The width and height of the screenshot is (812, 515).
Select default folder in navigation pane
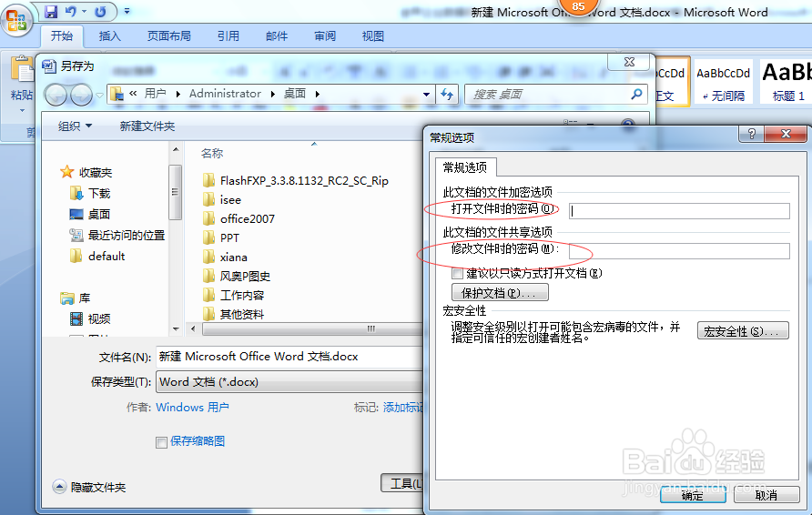point(107,256)
